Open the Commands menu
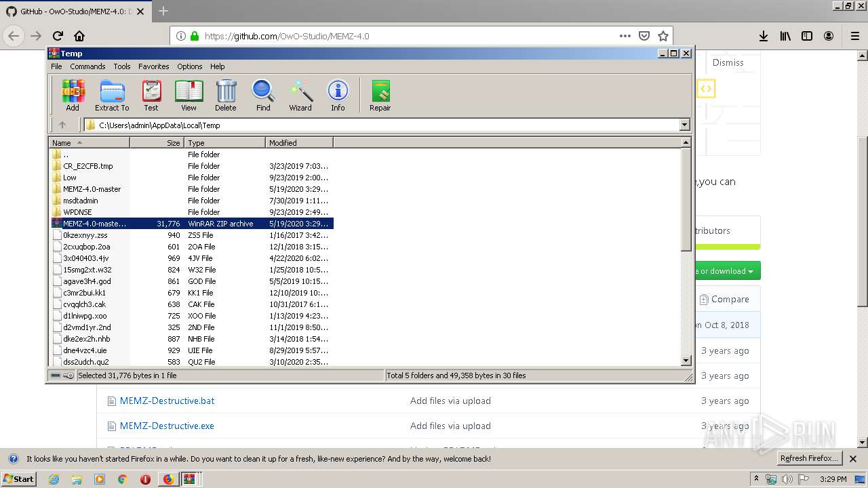 tap(87, 66)
